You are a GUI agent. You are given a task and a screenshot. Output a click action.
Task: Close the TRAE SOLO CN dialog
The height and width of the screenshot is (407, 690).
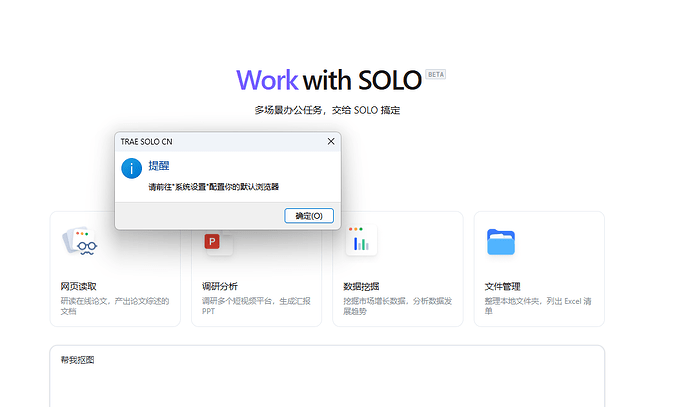331,141
